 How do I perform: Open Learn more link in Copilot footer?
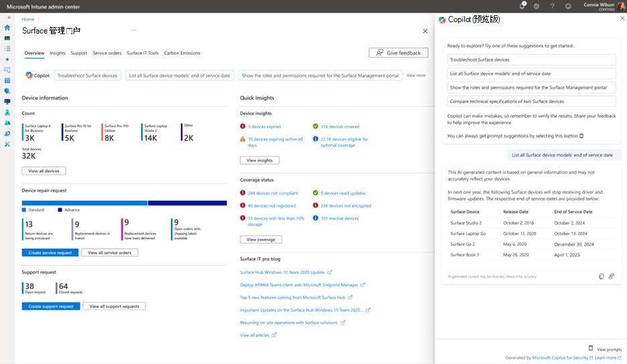[x=606, y=357]
